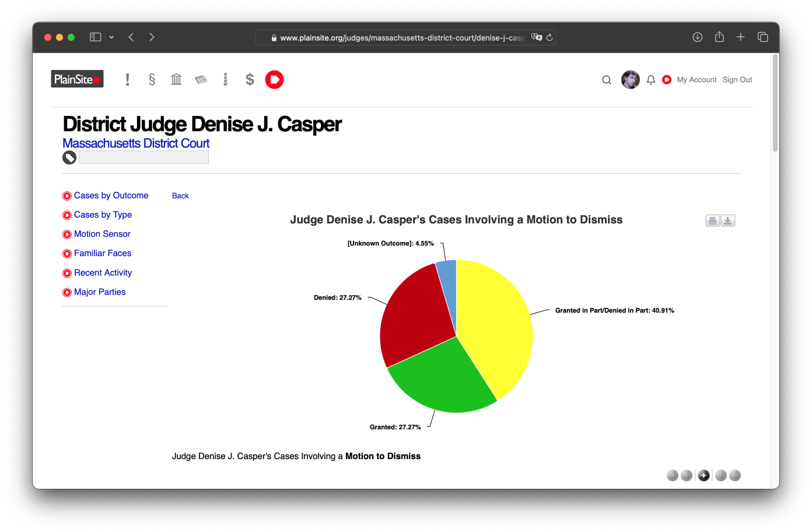The width and height of the screenshot is (812, 532).
Task: Click the "Motion to Dismiss" caption text
Action: pos(383,456)
